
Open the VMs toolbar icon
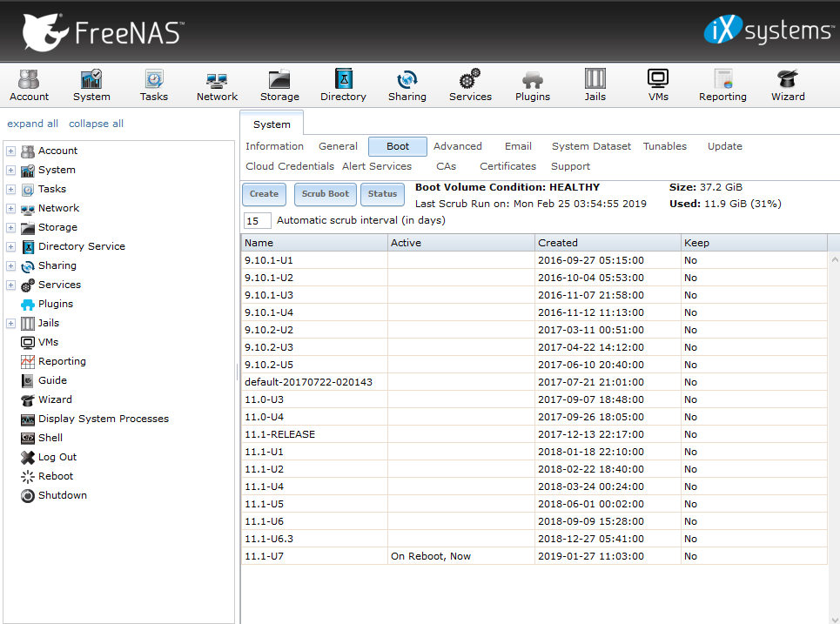pyautogui.click(x=658, y=85)
